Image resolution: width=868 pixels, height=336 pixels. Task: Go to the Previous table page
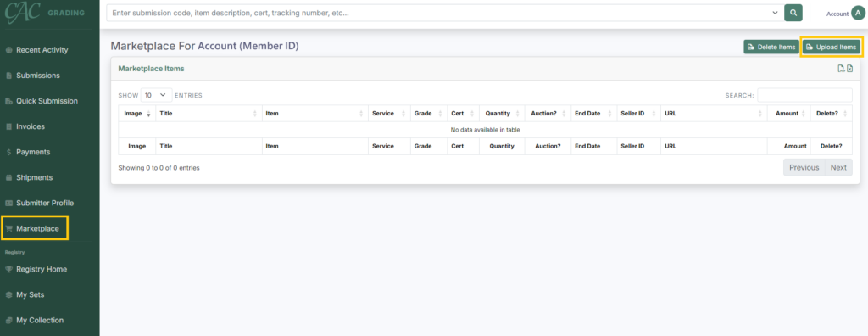coord(804,167)
